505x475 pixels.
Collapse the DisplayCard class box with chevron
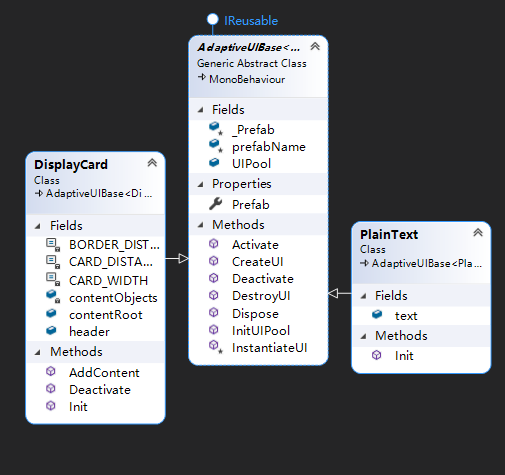[152, 163]
